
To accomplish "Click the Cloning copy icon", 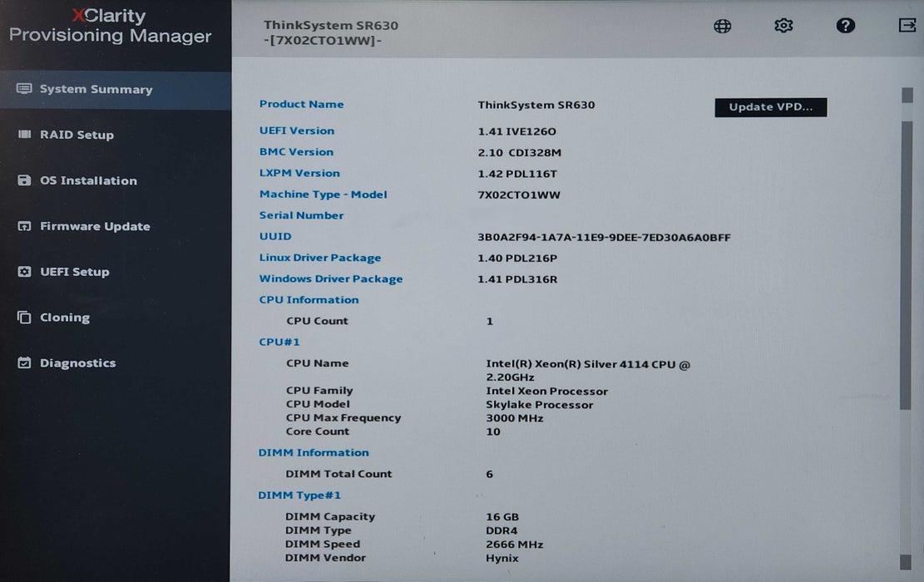I will (x=24, y=318).
